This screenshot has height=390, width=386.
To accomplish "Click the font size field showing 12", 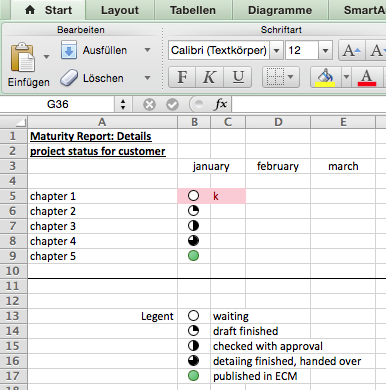I will pos(302,51).
